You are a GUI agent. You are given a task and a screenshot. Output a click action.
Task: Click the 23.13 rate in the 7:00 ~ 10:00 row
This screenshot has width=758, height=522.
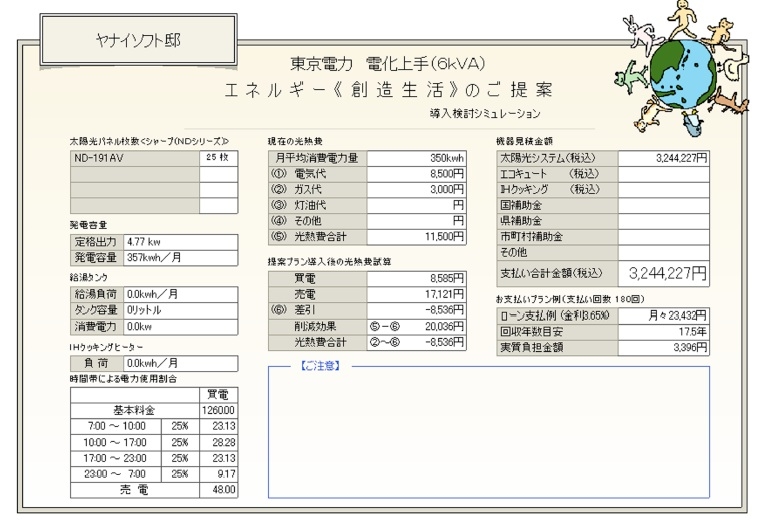[x=219, y=426]
